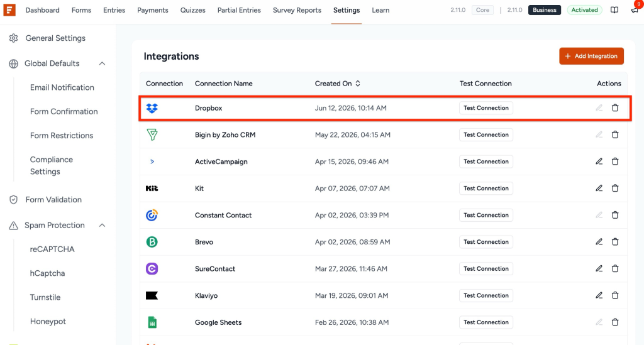Open the announcements megaphone icon
This screenshot has width=644, height=345.
(x=635, y=10)
